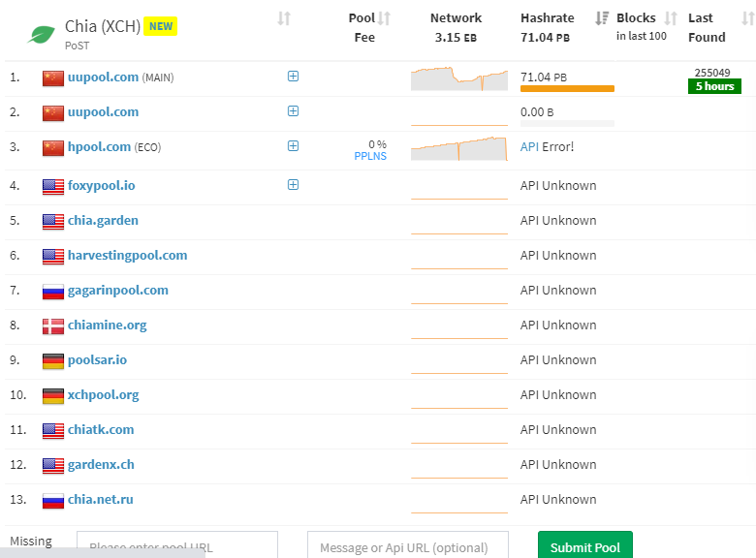Image resolution: width=756 pixels, height=558 pixels.
Task: Click the hpool.com hashrate history chart
Action: (x=459, y=148)
